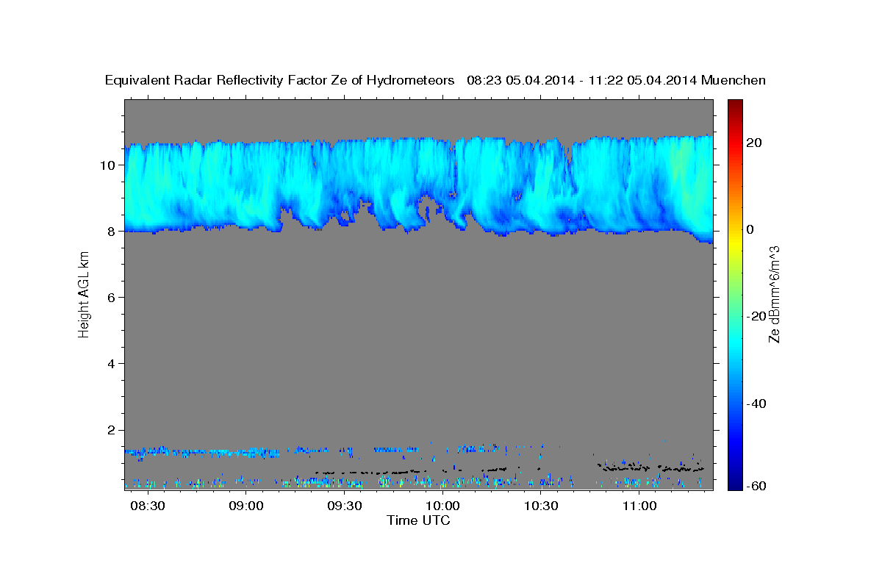Click the 'Height AGL km' axis label
Viewport: 882px width, 588px height.
84,295
